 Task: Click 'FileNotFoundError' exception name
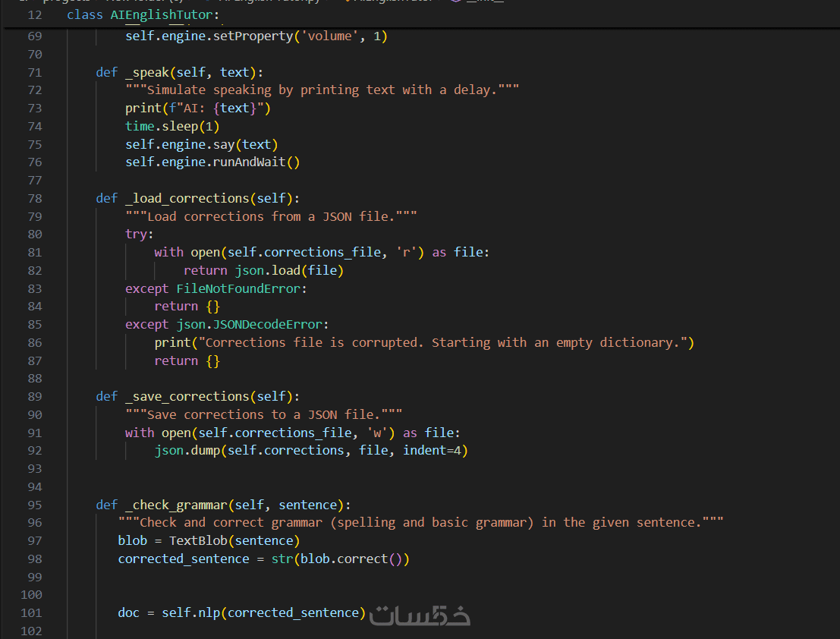(x=239, y=288)
